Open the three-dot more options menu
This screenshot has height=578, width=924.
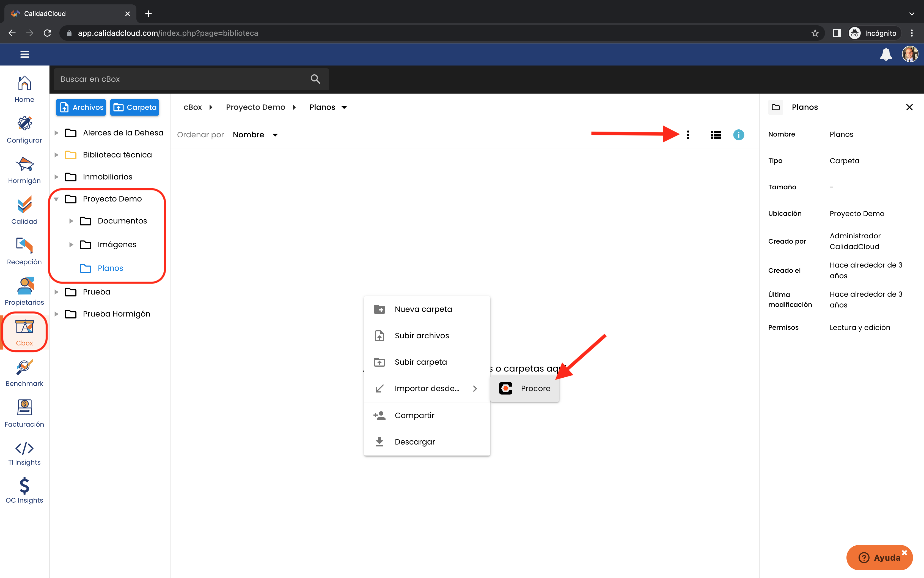click(x=688, y=135)
